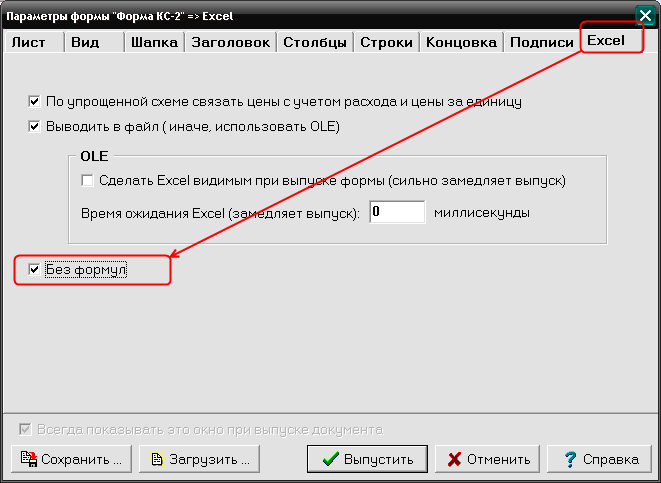The image size is (661, 483).
Task: Toggle the simplified price linking scheme checkbox
Action: pos(35,101)
